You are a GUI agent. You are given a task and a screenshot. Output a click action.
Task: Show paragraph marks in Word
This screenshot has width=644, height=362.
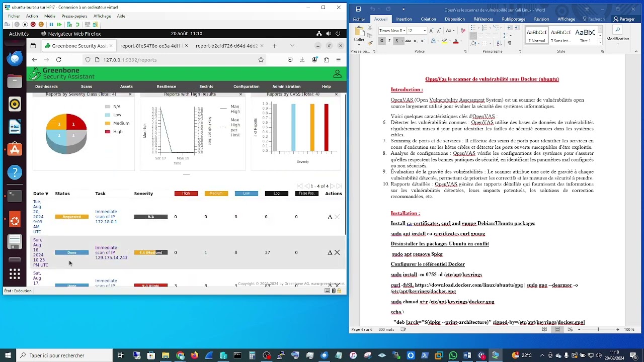coord(509,43)
